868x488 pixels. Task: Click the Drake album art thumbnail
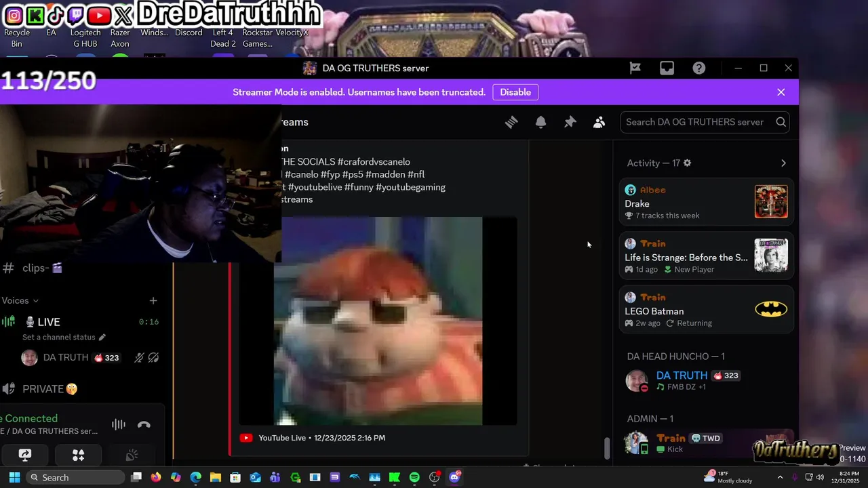(x=771, y=202)
